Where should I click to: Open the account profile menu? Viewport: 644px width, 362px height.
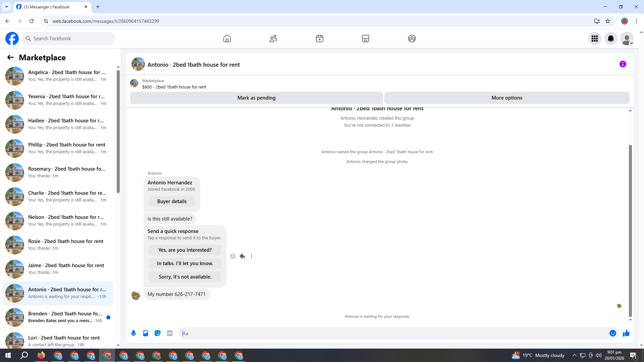[x=627, y=39]
